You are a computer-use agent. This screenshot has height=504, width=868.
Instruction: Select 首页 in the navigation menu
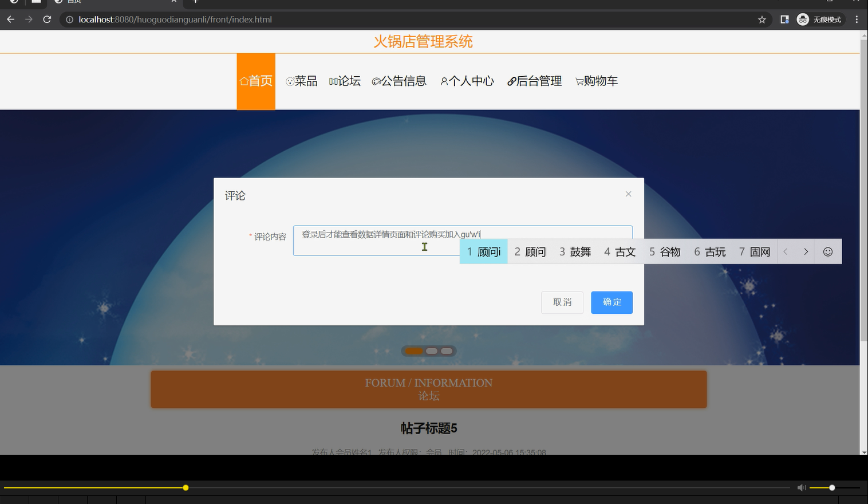click(256, 81)
